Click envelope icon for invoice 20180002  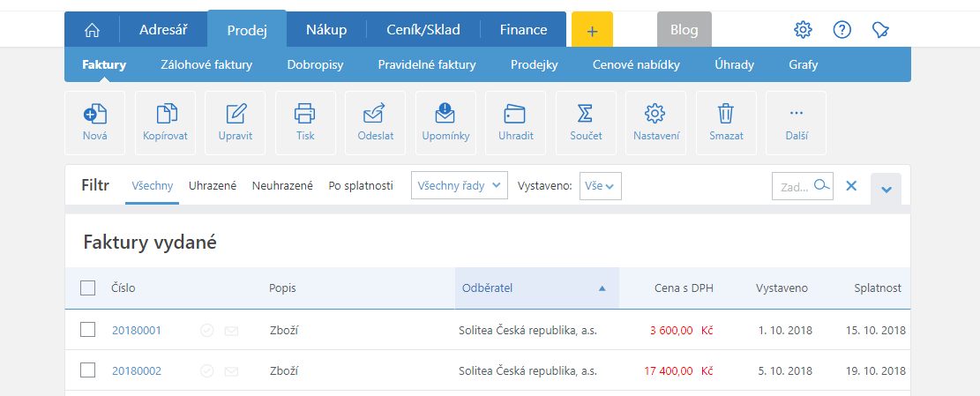tap(231, 371)
